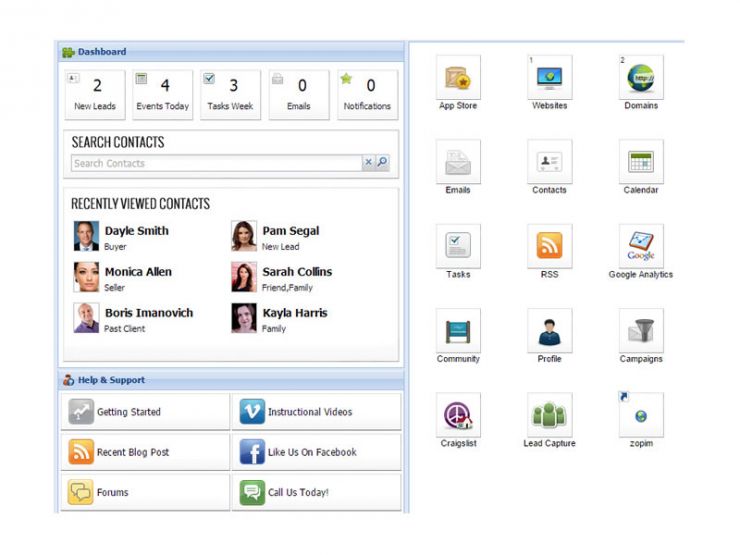
Task: Open the Community icon
Action: [458, 331]
